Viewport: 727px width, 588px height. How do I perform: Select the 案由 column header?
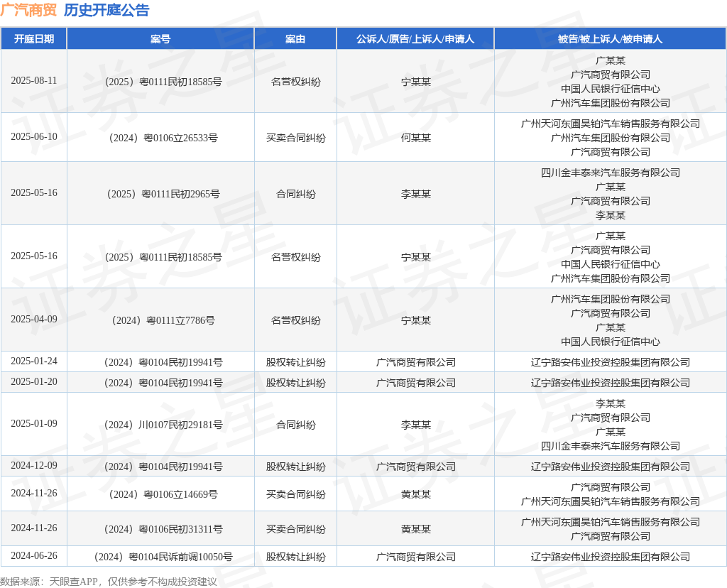[x=295, y=39]
